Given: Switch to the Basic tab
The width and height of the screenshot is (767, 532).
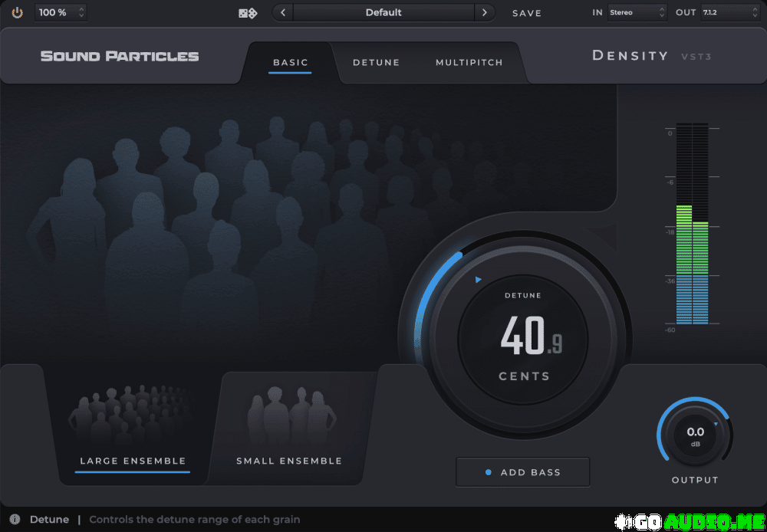Looking at the screenshot, I should [x=291, y=63].
